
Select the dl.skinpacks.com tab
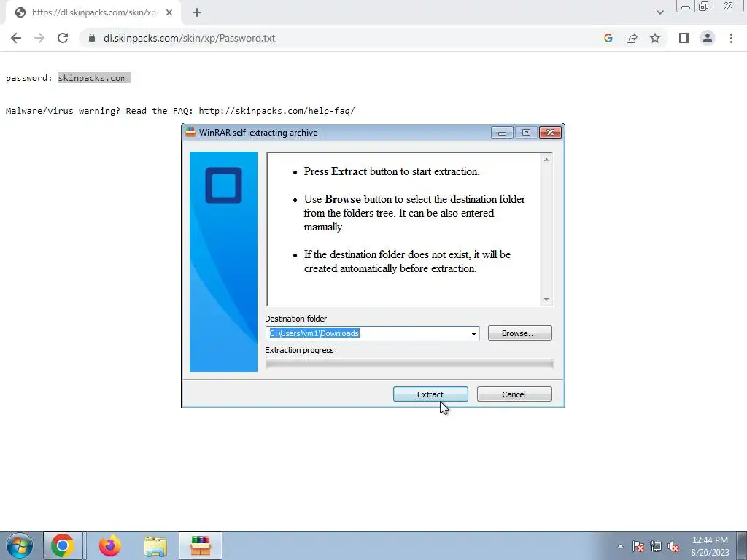coord(93,13)
